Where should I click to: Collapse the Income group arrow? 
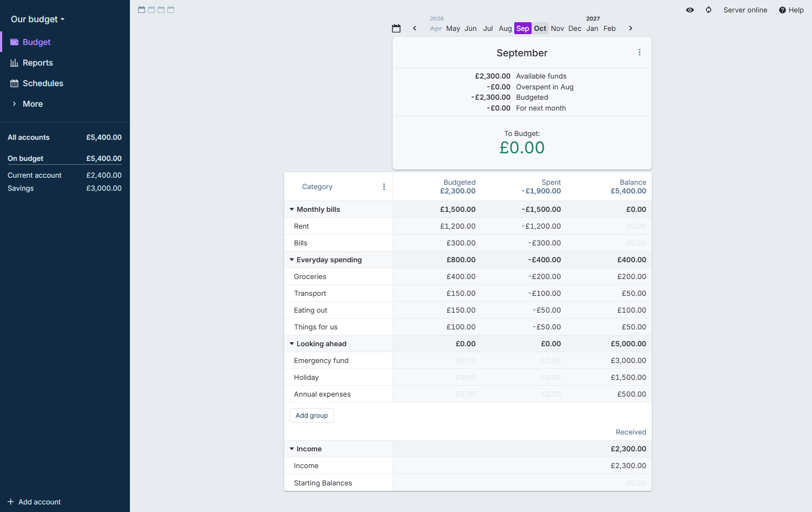[292, 449]
